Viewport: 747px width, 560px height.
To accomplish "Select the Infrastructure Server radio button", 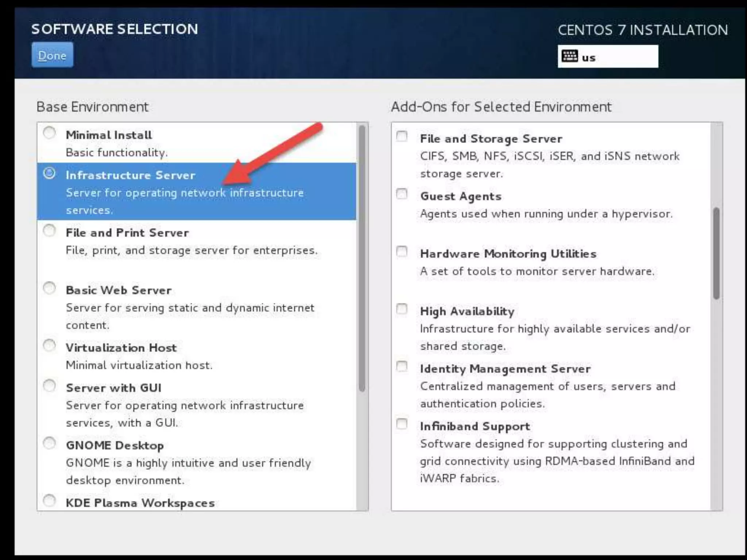I will [x=49, y=173].
